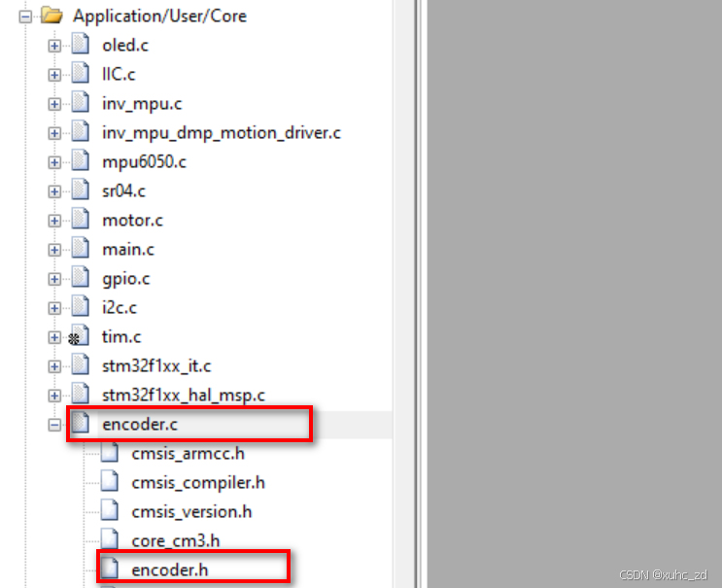The width and height of the screenshot is (722, 588).
Task: Select mpu6050.c in the project tree
Action: click(144, 162)
